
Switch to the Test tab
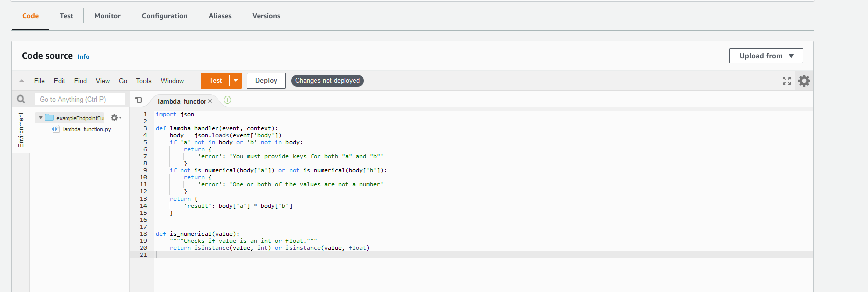pos(66,16)
